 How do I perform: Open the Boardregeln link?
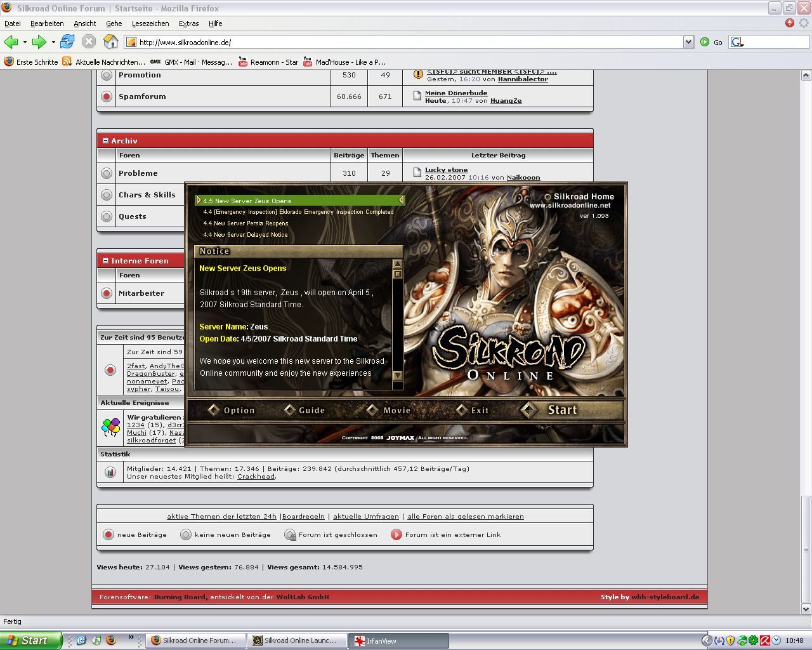click(x=303, y=517)
